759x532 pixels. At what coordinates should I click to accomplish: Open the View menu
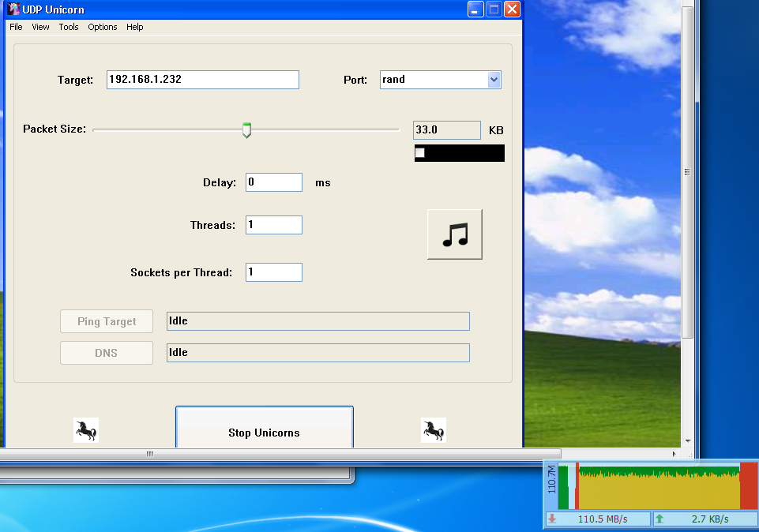(40, 27)
